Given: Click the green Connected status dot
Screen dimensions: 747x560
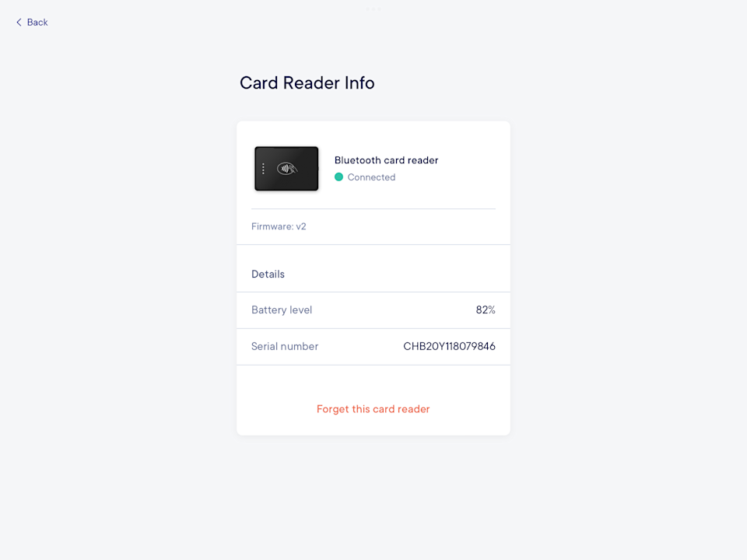Looking at the screenshot, I should (339, 177).
